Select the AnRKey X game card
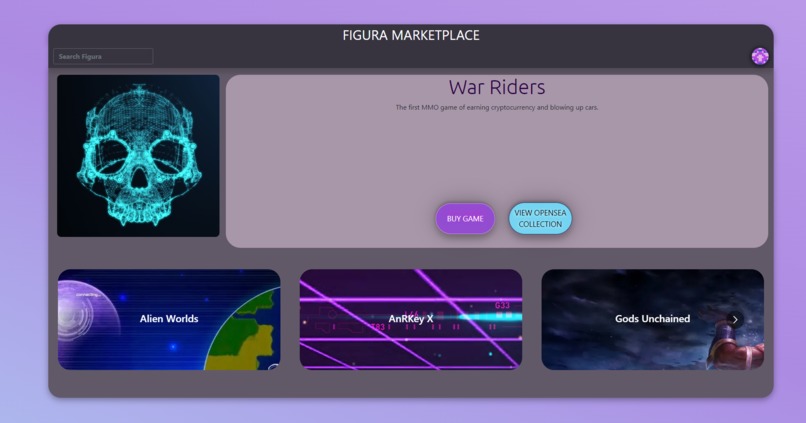The height and width of the screenshot is (423, 806). click(x=411, y=319)
